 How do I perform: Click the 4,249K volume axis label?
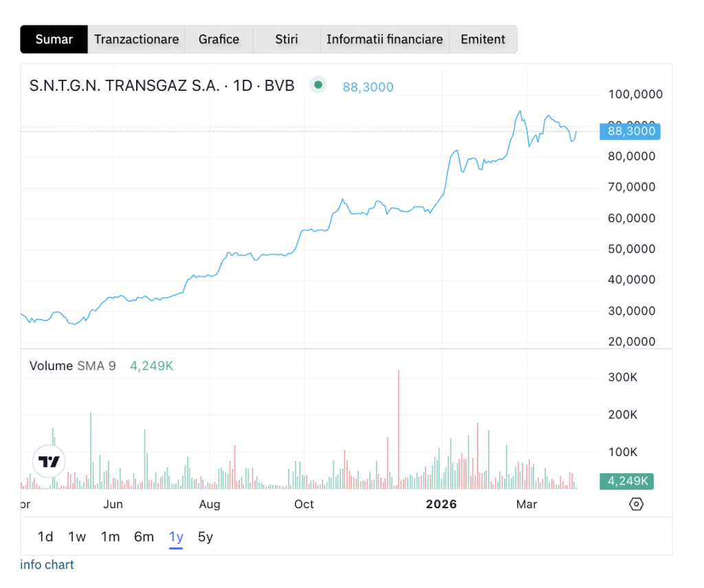point(626,481)
